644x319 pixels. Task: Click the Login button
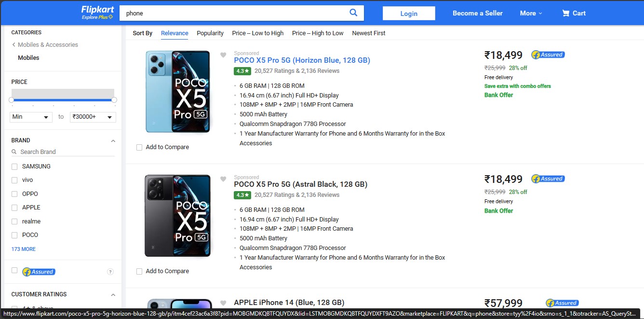click(x=409, y=14)
